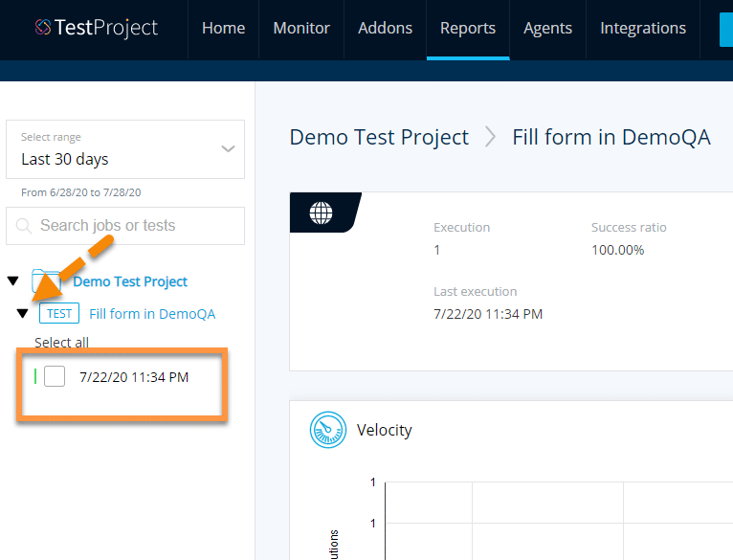Screen dimensions: 733x560
Task: Collapse the Fill form in DemoQA node
Action: point(22,313)
